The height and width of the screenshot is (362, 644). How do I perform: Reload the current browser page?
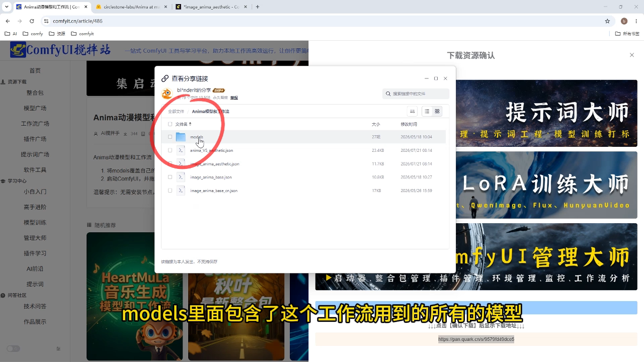pyautogui.click(x=32, y=21)
